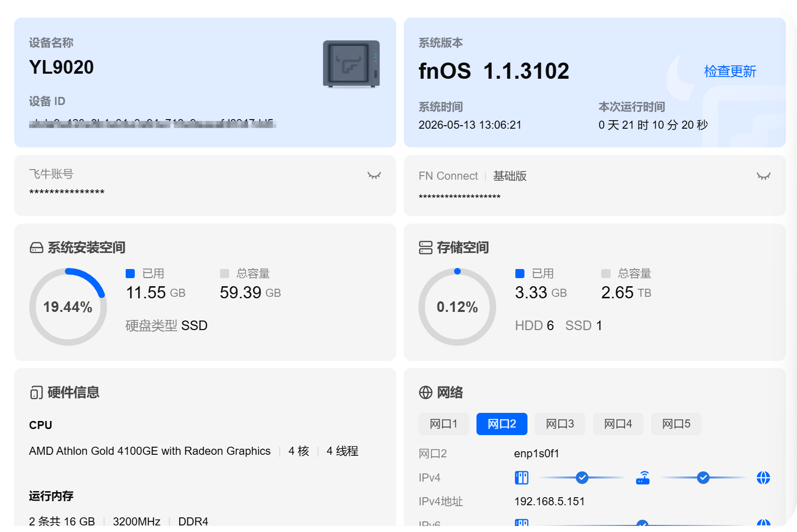Click the IPv4 router icon

(x=643, y=477)
